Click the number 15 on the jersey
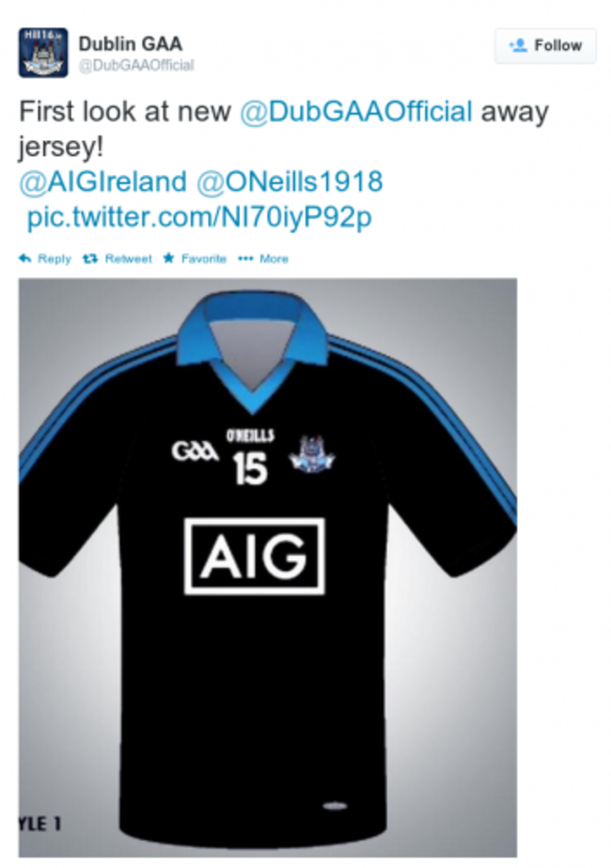Screen dimensions: 611x868 point(250,469)
